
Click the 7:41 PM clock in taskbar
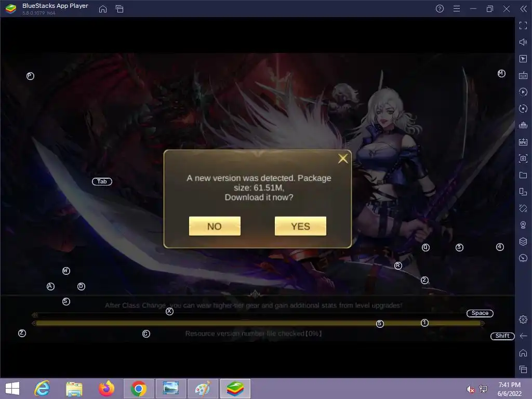click(x=509, y=385)
